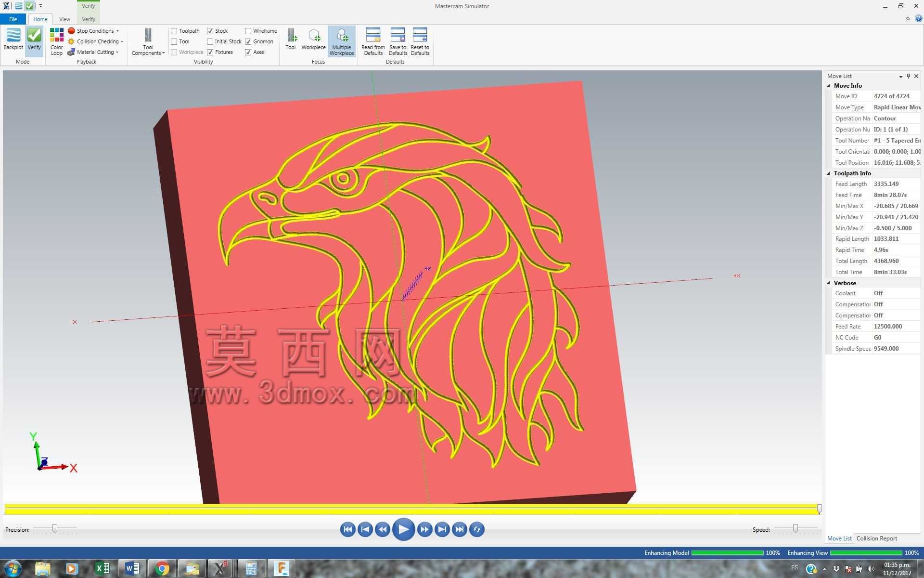Open help icon in ribbon corner
This screenshot has height=578, width=924.
point(918,19)
